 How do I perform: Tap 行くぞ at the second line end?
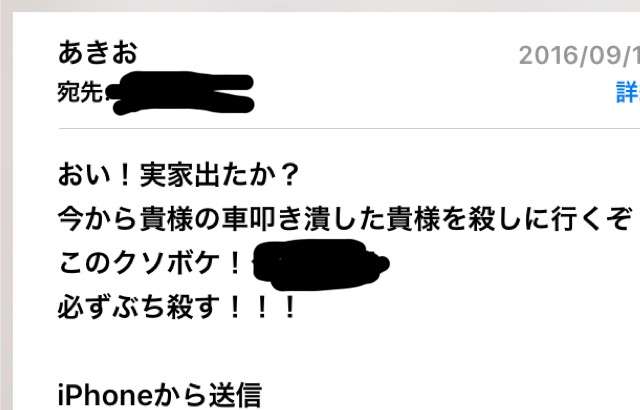pos(591,219)
